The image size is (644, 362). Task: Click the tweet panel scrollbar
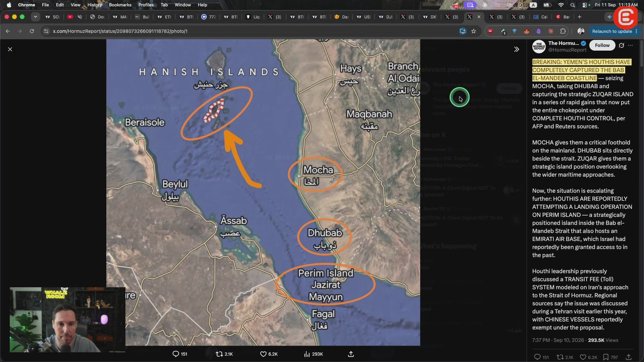click(642, 54)
